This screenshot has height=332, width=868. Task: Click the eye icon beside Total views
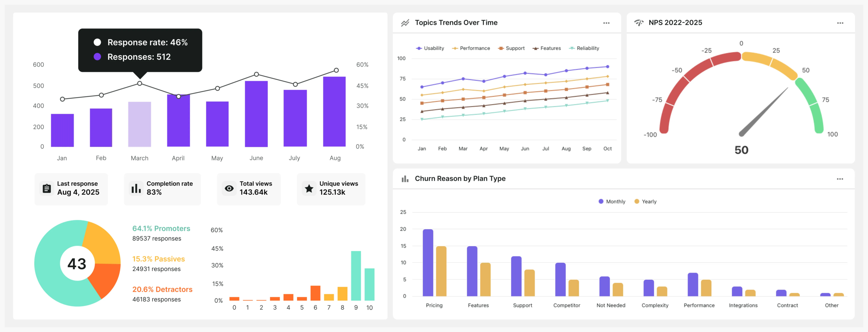click(229, 188)
